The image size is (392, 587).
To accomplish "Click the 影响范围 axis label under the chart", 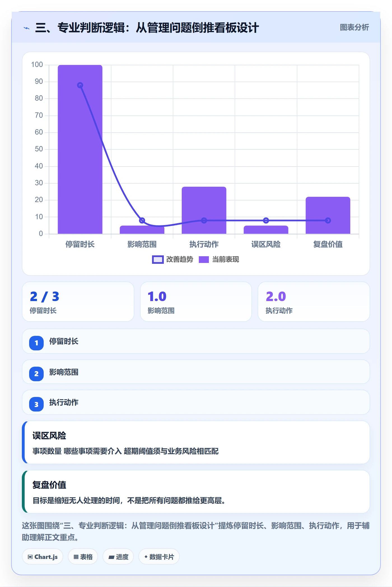I will pyautogui.click(x=142, y=244).
